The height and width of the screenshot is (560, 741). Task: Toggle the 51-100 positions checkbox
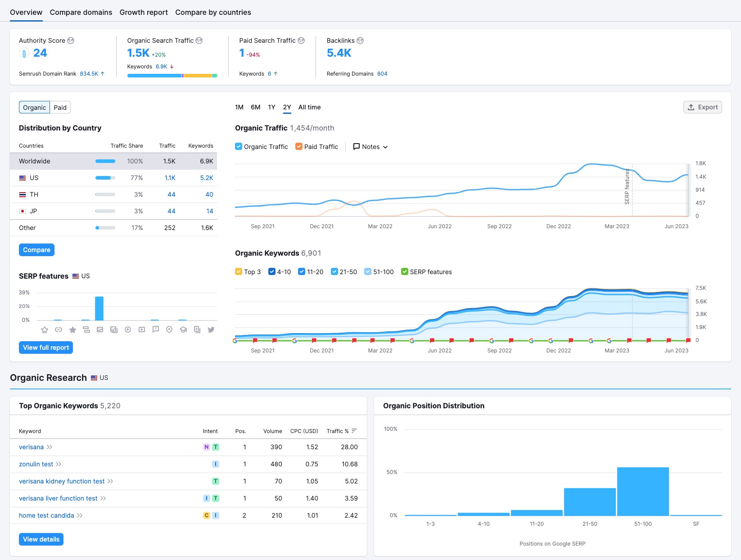coord(368,271)
